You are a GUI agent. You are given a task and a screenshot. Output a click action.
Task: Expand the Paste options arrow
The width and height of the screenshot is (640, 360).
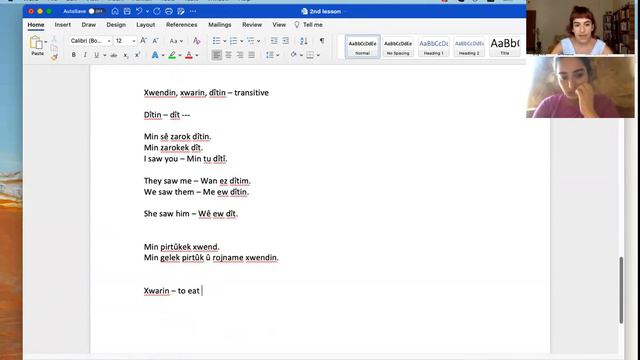(46, 42)
